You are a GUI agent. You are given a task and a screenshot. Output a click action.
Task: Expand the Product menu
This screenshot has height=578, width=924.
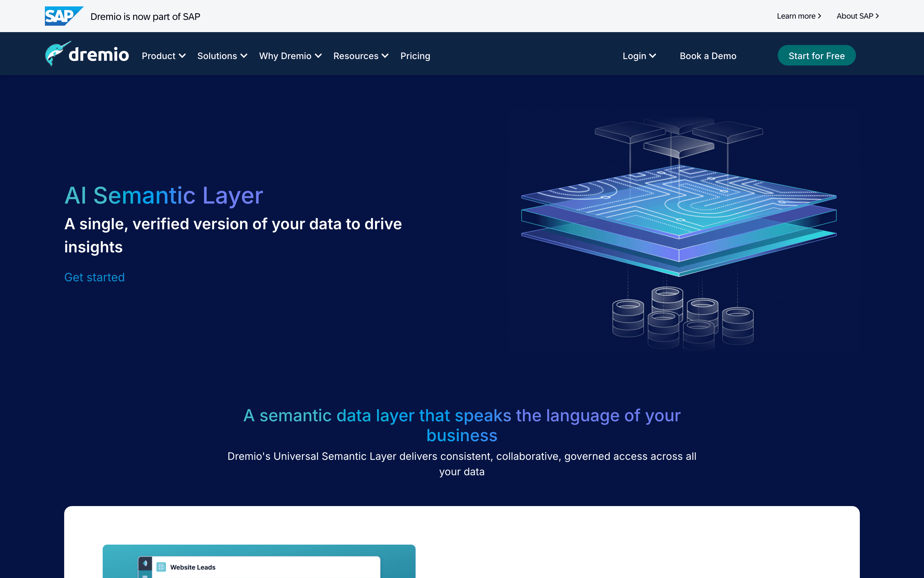click(x=164, y=56)
